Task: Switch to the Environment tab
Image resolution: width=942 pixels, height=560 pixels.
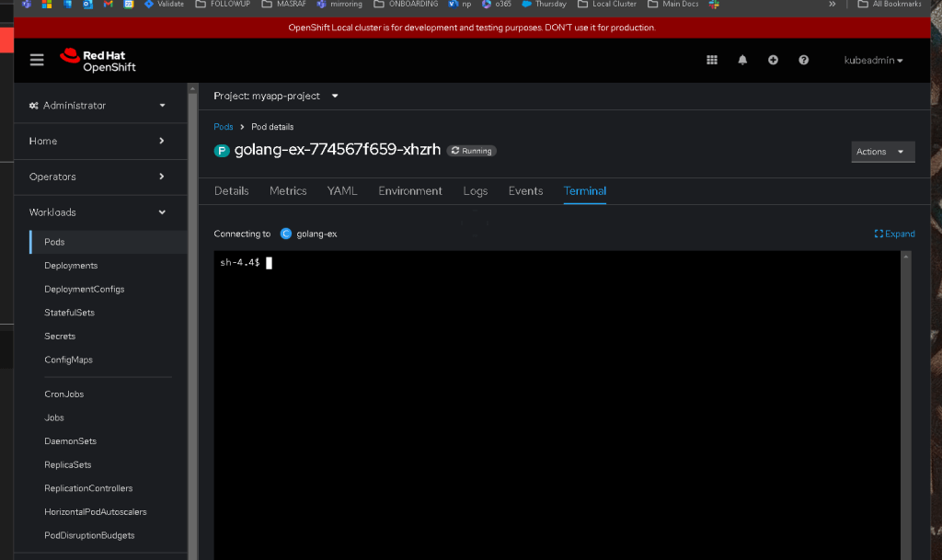Action: click(x=410, y=191)
